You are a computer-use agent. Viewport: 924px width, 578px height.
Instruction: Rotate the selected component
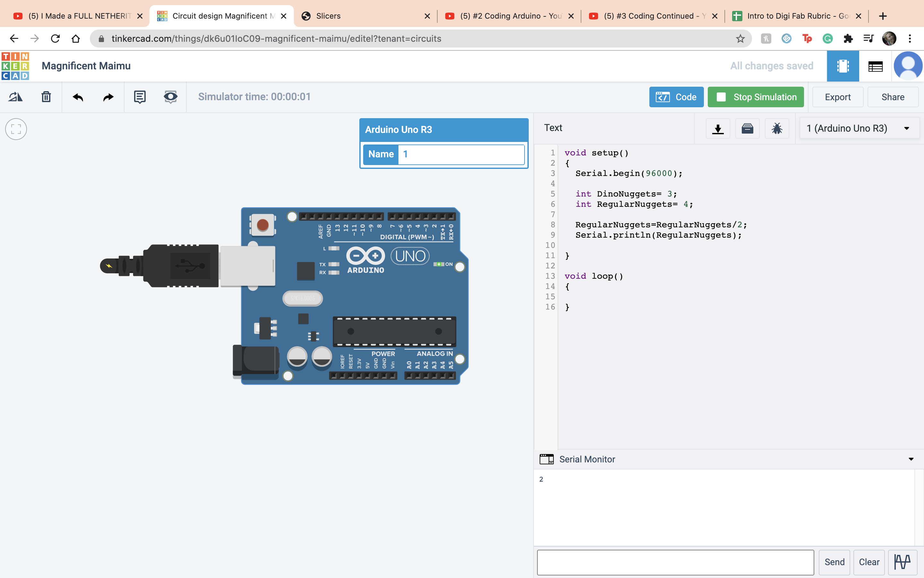[16, 97]
